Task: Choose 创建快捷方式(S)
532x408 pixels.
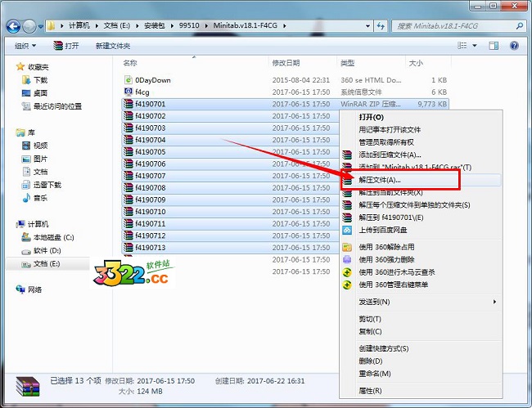Action: tap(421, 348)
